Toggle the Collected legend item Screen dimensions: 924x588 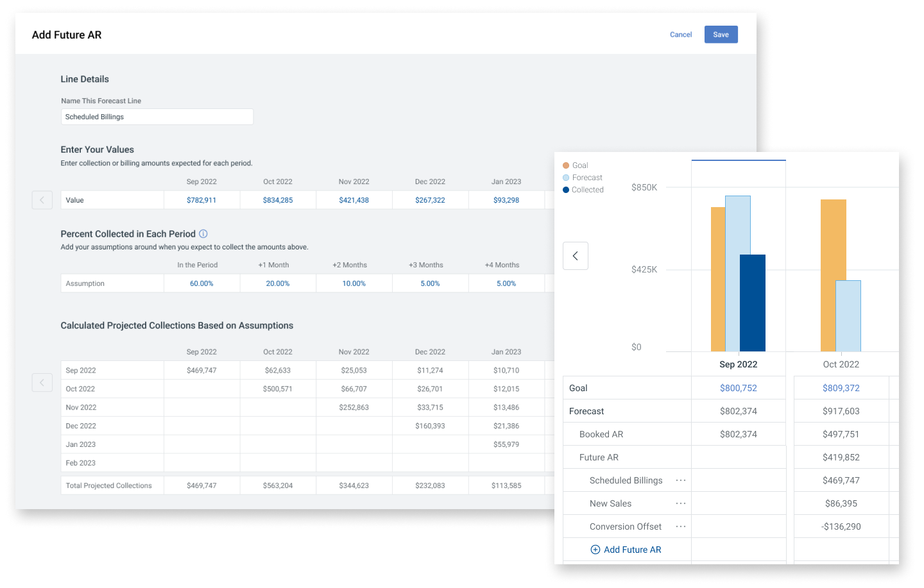[x=583, y=190]
